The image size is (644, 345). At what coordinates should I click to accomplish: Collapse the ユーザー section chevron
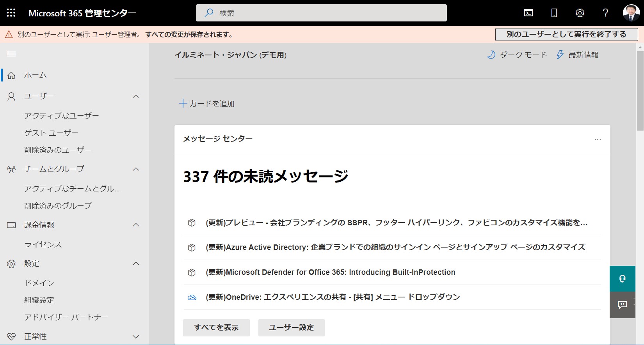coord(136,96)
